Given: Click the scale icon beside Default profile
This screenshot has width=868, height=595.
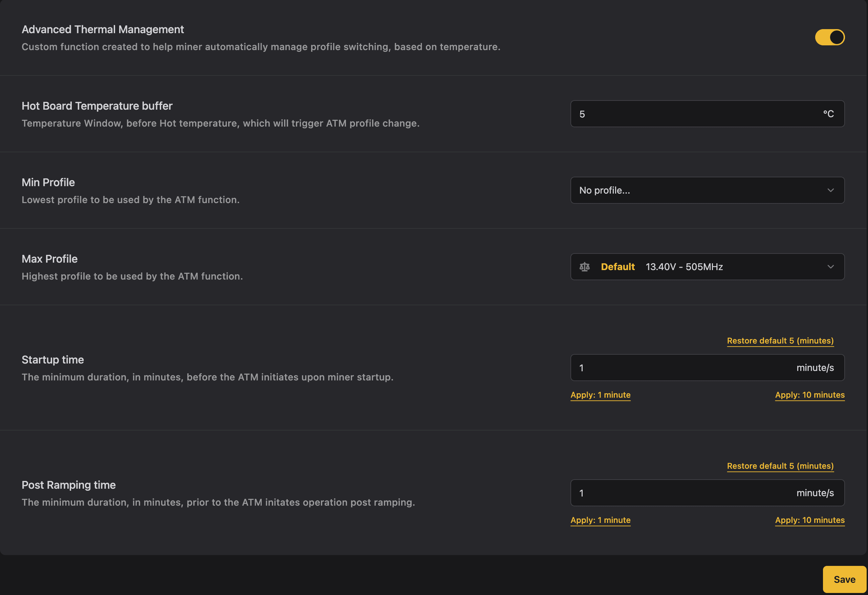Looking at the screenshot, I should coord(585,267).
